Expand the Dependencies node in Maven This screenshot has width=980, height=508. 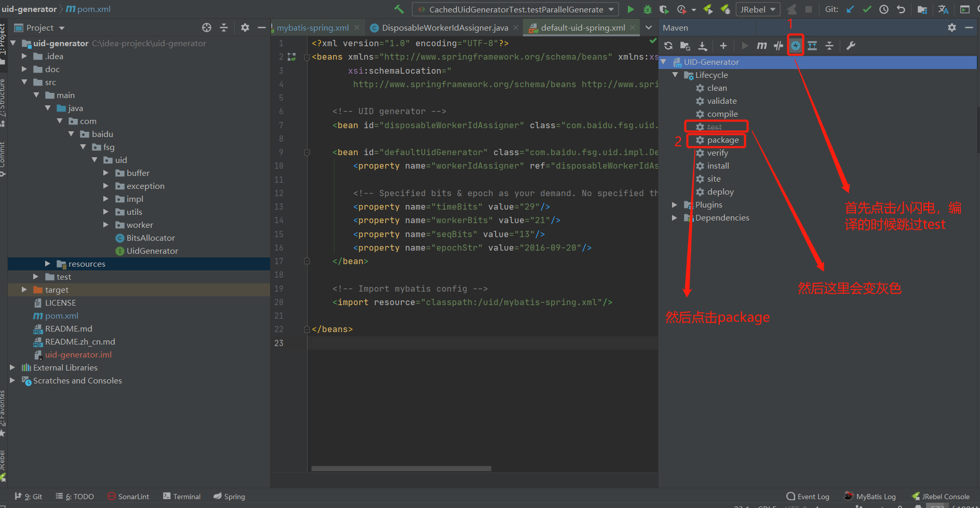point(675,217)
